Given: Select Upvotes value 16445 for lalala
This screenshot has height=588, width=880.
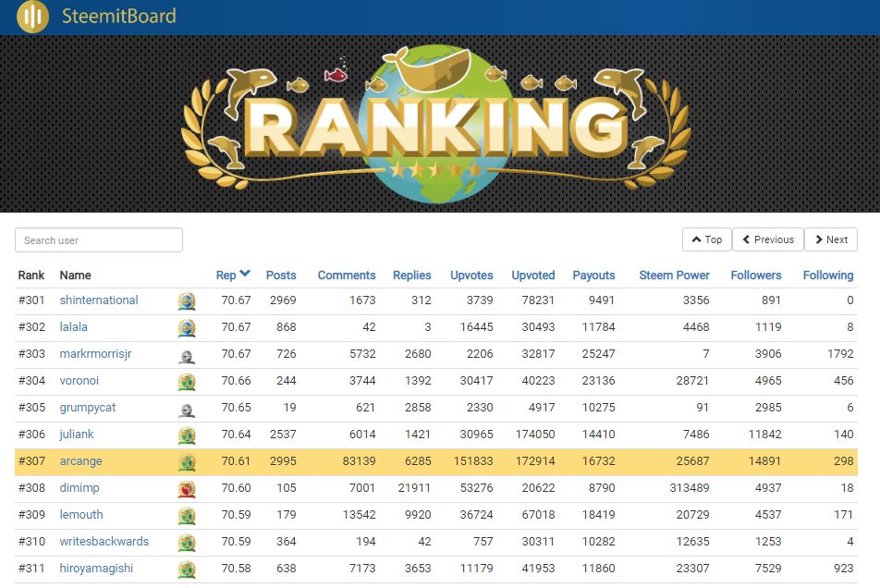Looking at the screenshot, I should click(x=476, y=327).
